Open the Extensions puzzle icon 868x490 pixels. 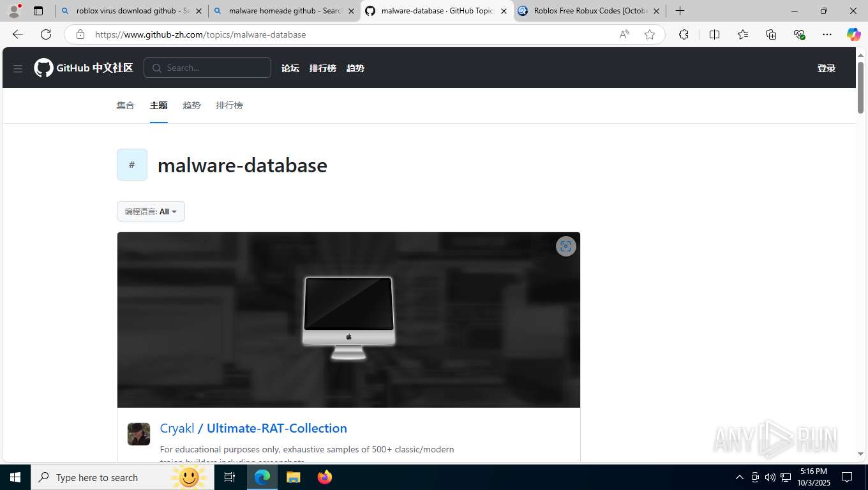click(x=684, y=34)
